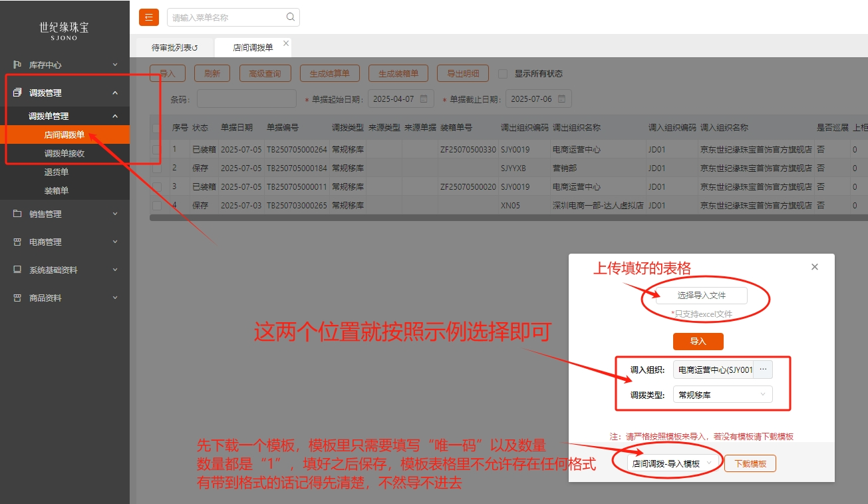Click the 库存中心 flag icon
868x504 pixels.
[x=17, y=65]
